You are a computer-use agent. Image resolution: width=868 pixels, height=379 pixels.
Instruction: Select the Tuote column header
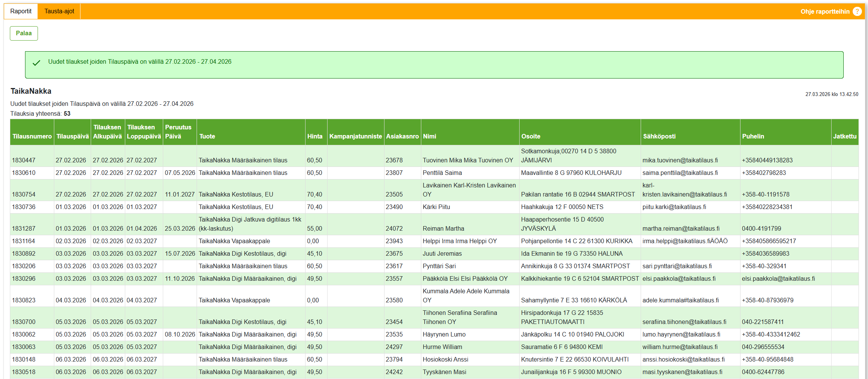[x=207, y=136]
